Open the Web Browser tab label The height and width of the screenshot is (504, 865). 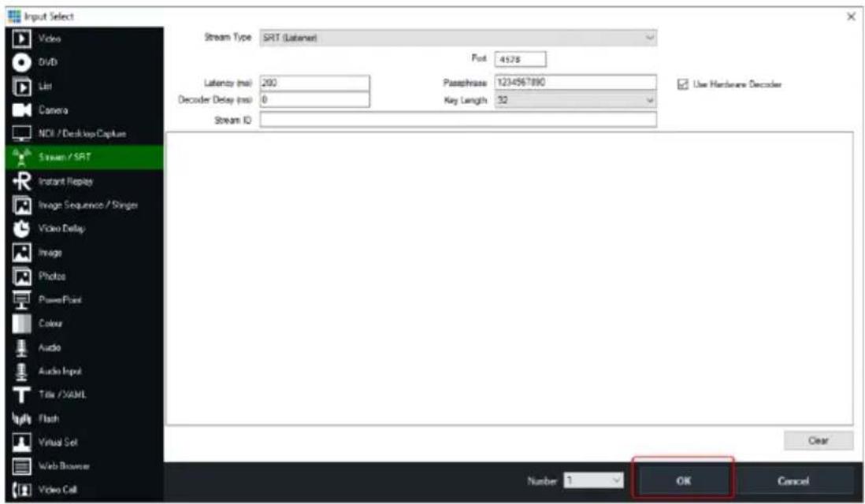point(64,466)
